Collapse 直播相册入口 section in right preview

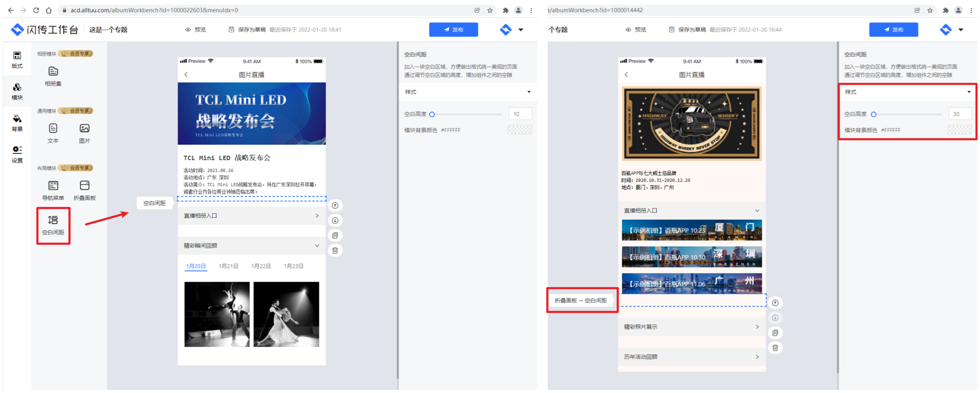coord(692,210)
